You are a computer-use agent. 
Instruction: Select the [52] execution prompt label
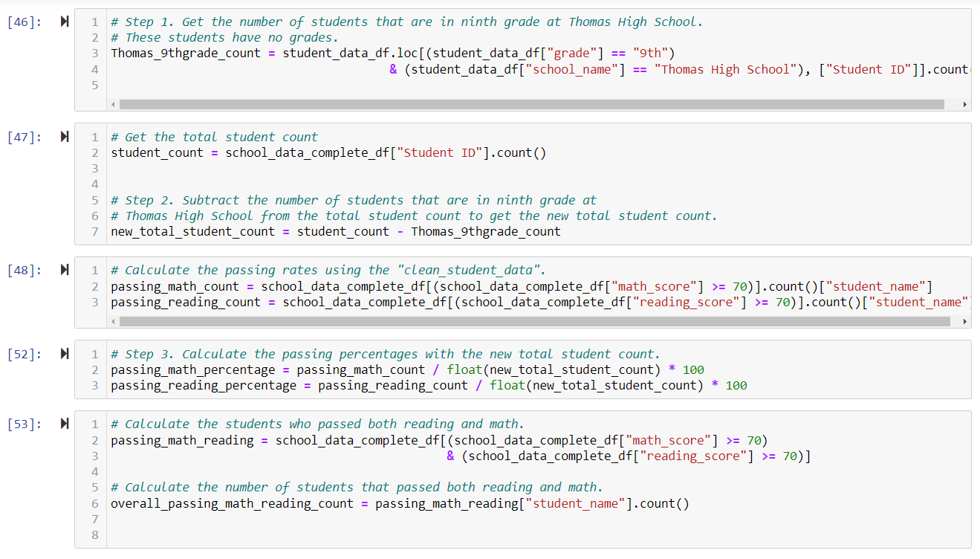(x=22, y=353)
